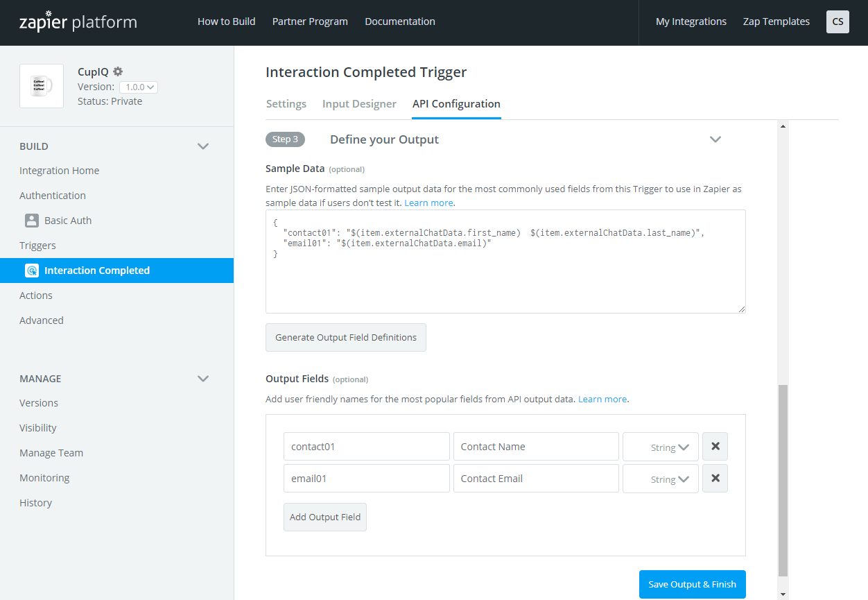Click the Sample Data JSON text area

click(x=505, y=277)
